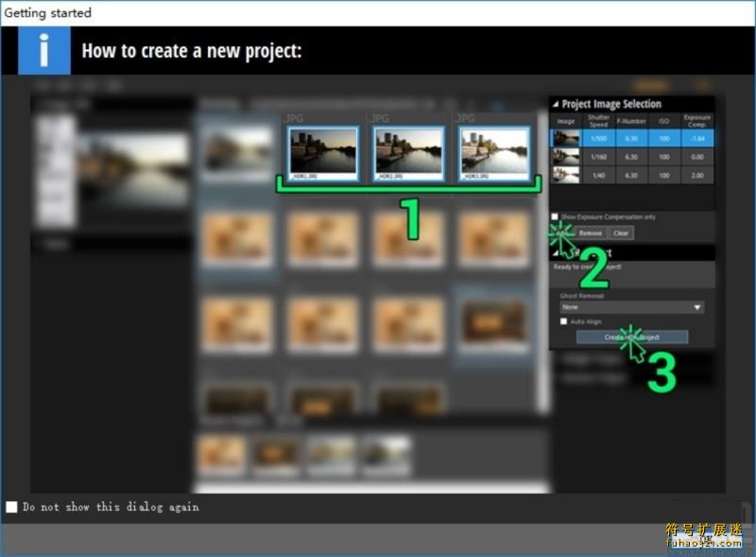
Task: Toggle 'Show Exposure Compensation only' checkbox
Action: [x=557, y=218]
